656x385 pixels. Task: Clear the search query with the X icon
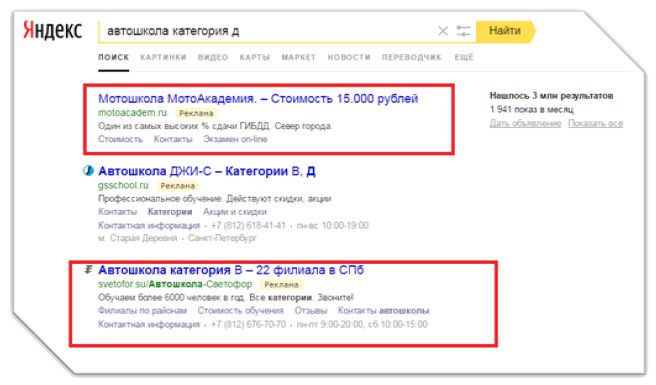point(443,31)
